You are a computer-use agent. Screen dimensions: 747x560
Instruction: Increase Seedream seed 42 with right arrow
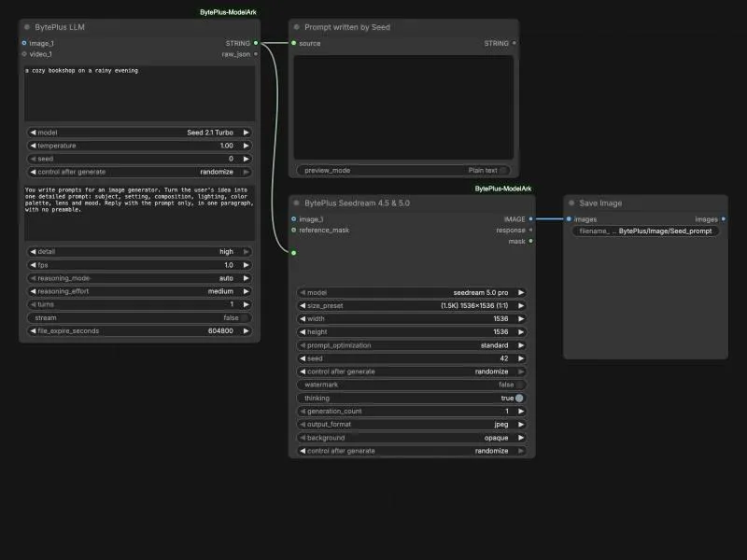pyautogui.click(x=521, y=358)
